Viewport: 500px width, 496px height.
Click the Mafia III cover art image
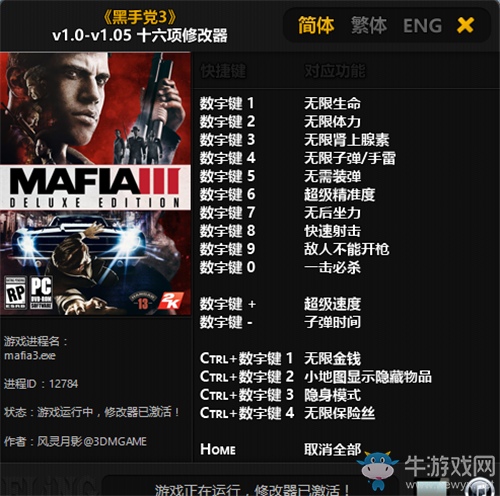(95, 184)
